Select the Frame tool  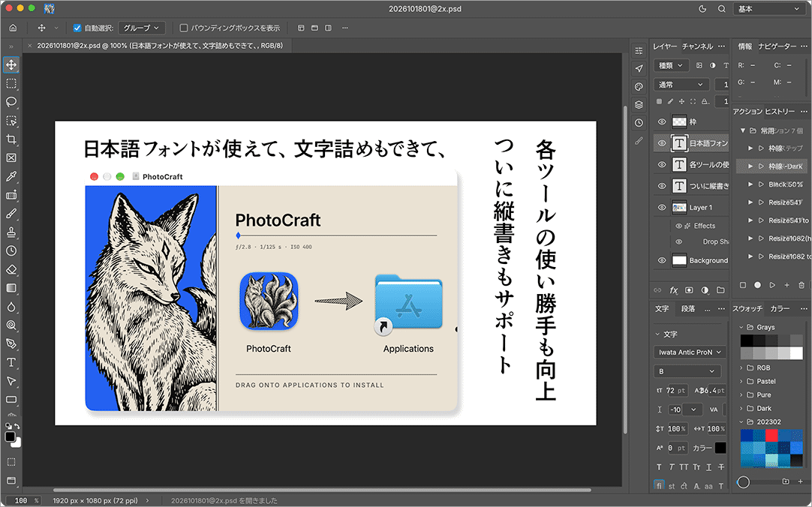[11, 157]
